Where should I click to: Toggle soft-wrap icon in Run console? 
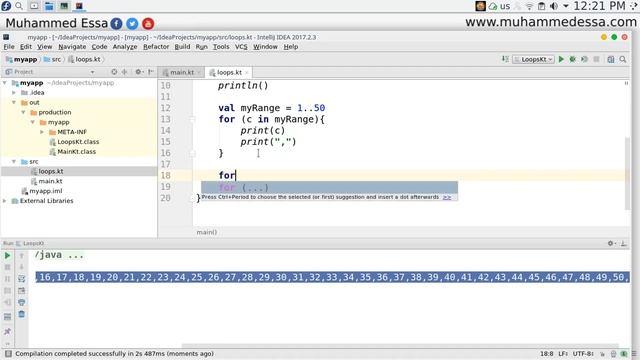tap(22, 279)
